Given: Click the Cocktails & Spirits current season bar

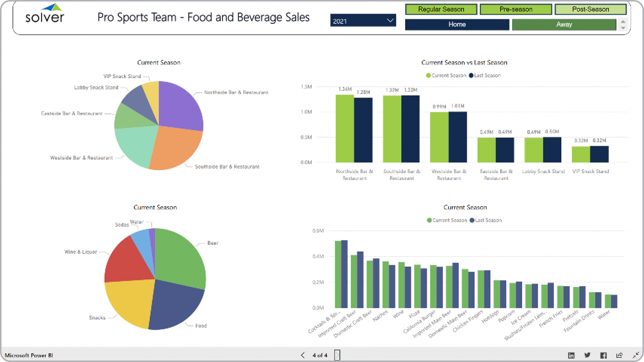Looking at the screenshot, I should [x=338, y=274].
